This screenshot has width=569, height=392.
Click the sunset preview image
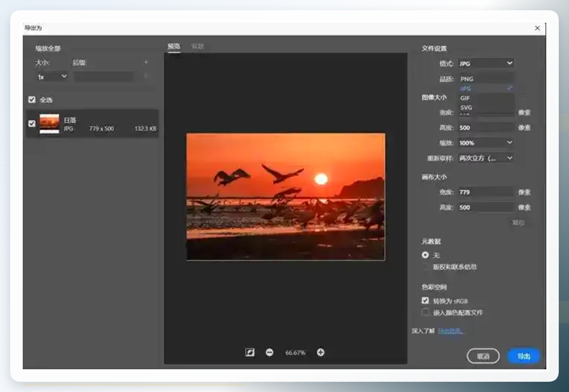coord(285,196)
